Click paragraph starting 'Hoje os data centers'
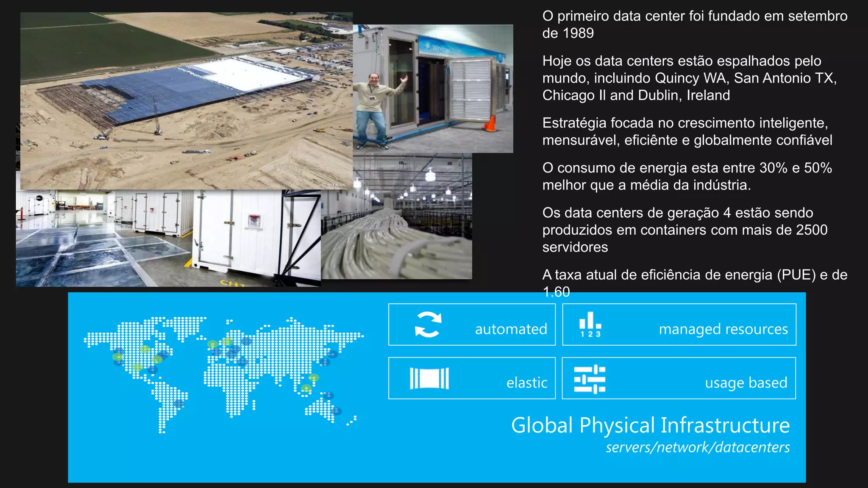 (x=690, y=78)
